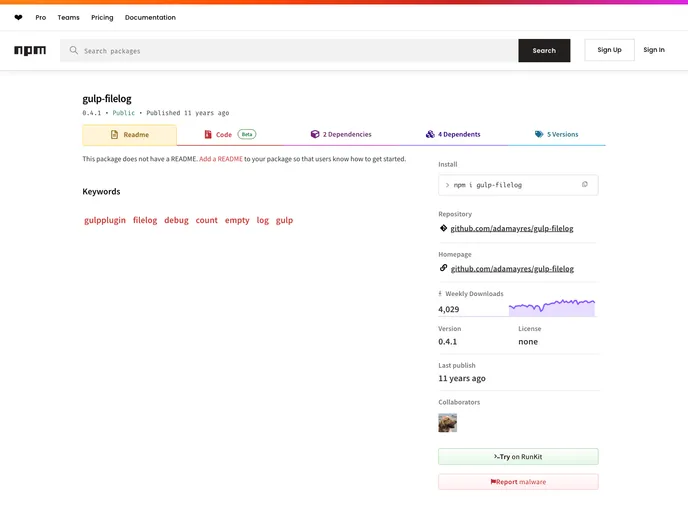The width and height of the screenshot is (688, 512).
Task: Click the npm i gulp-filelog command text
Action: pyautogui.click(x=487, y=185)
